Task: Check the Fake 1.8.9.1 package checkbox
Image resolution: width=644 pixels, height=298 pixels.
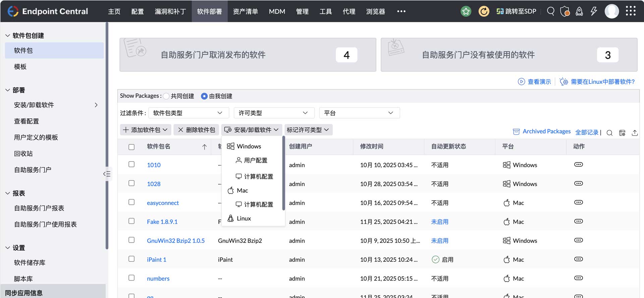Action: pyautogui.click(x=131, y=221)
